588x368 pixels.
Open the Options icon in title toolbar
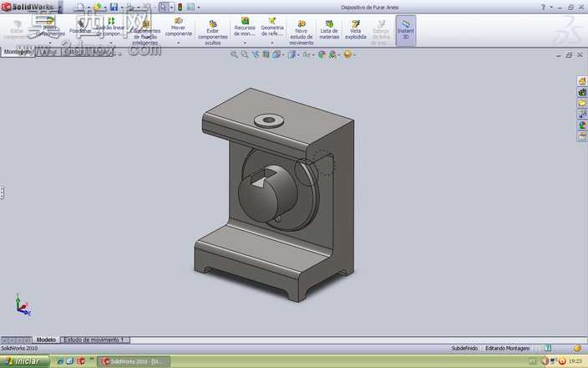(191, 7)
